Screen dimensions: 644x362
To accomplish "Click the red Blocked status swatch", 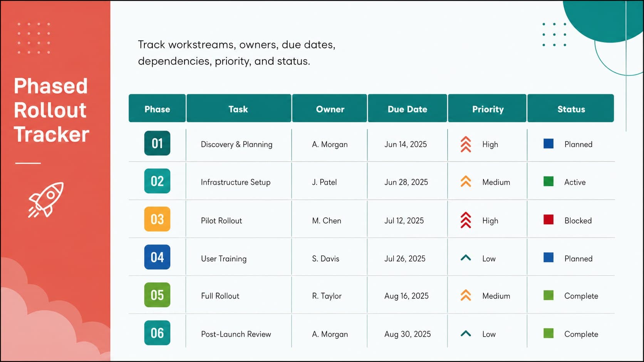I will [548, 220].
